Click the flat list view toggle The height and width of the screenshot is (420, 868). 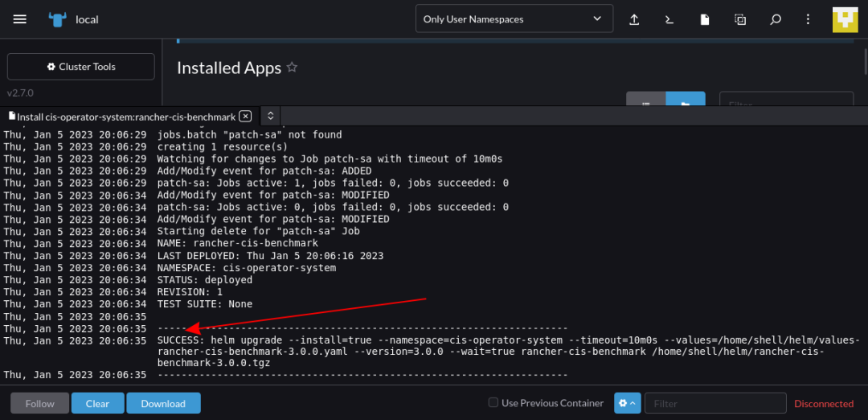[x=646, y=99]
